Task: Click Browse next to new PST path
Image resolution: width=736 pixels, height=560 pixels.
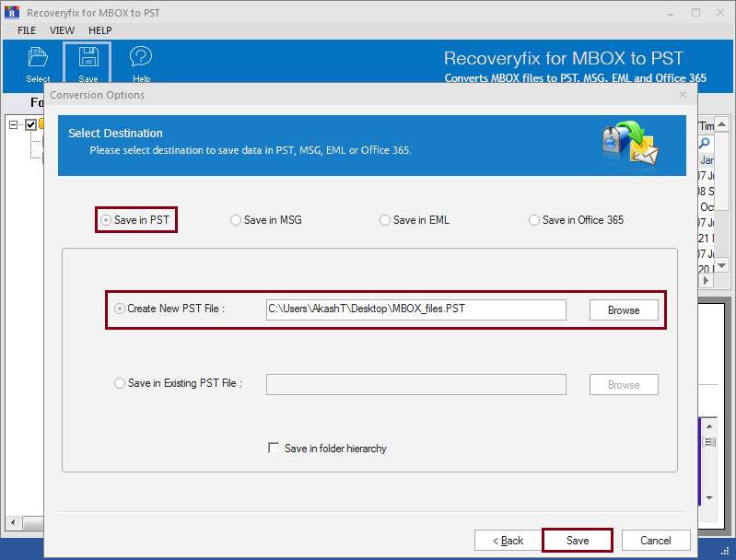Action: click(x=624, y=309)
